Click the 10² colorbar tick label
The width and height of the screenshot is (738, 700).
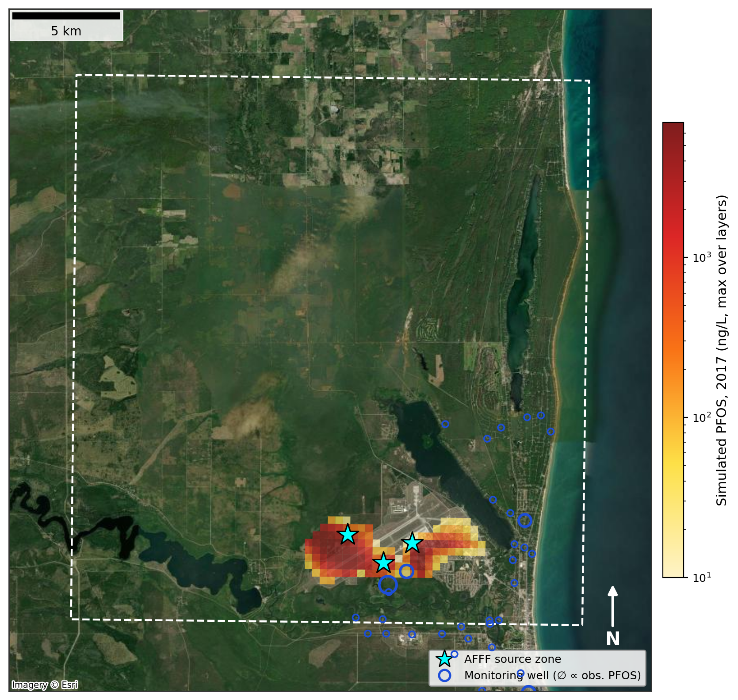702,417
